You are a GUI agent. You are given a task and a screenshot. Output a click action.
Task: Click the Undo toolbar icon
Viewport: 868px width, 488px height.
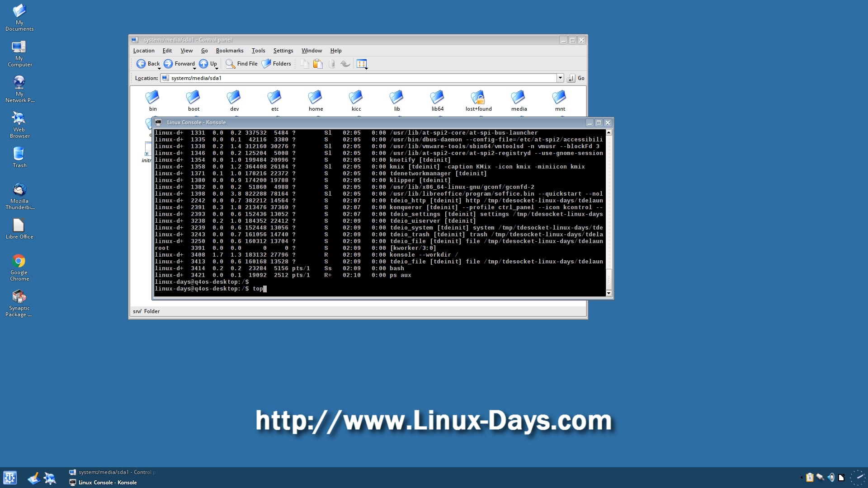click(345, 64)
